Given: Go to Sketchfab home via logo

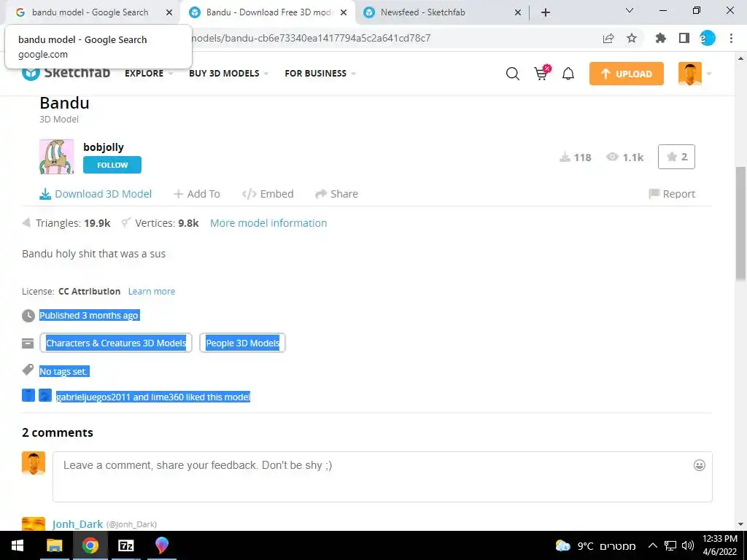Looking at the screenshot, I should [66, 73].
